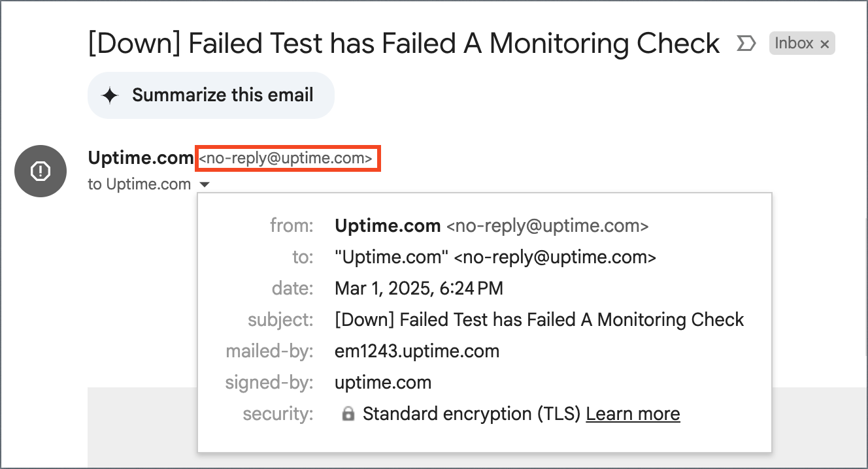This screenshot has height=469, width=868.
Task: Click the lock icon in security row
Action: click(x=348, y=413)
